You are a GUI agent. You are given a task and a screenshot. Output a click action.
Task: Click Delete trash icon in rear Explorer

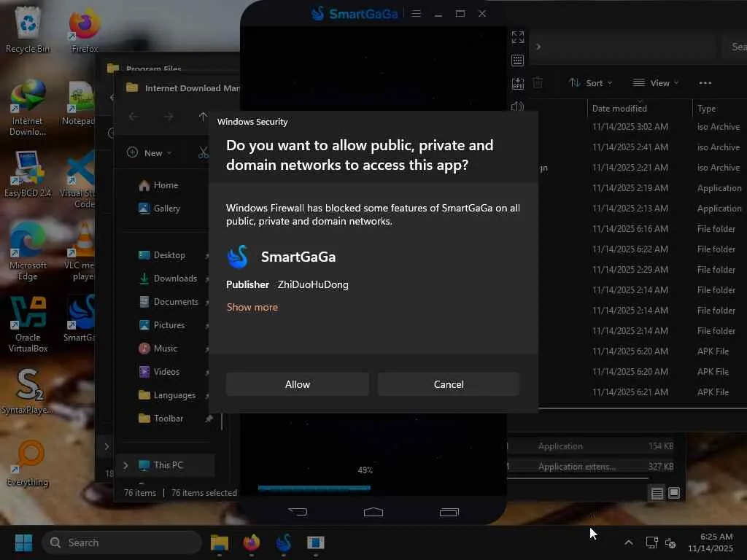(x=538, y=83)
